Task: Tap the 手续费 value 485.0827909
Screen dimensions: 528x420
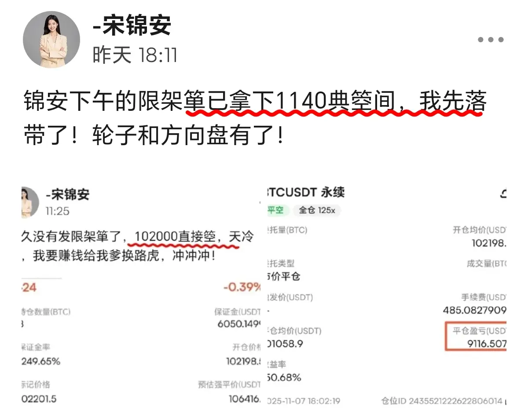Action: click(475, 310)
